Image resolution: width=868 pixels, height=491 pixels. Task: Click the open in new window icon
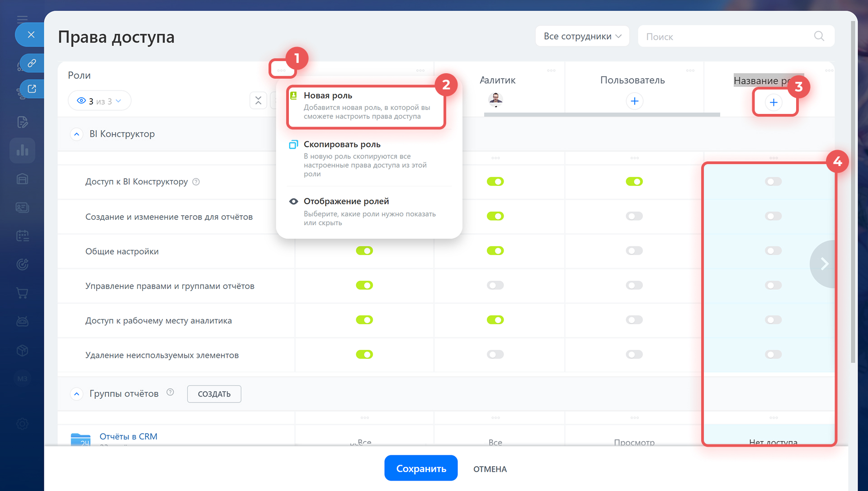(x=32, y=89)
